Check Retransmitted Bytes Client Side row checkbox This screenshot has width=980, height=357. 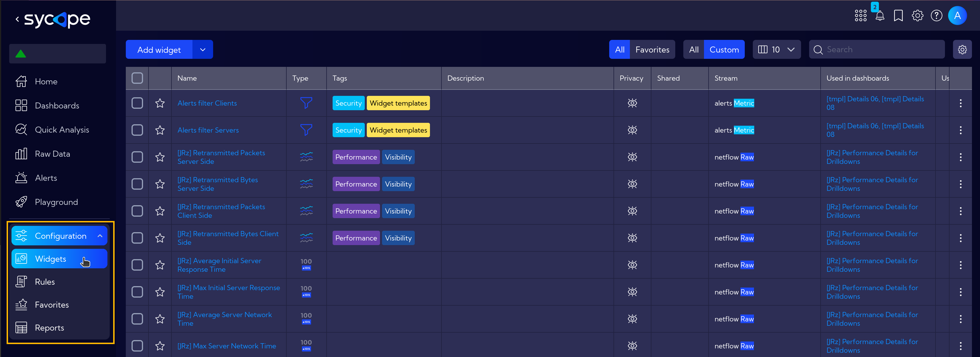(137, 238)
